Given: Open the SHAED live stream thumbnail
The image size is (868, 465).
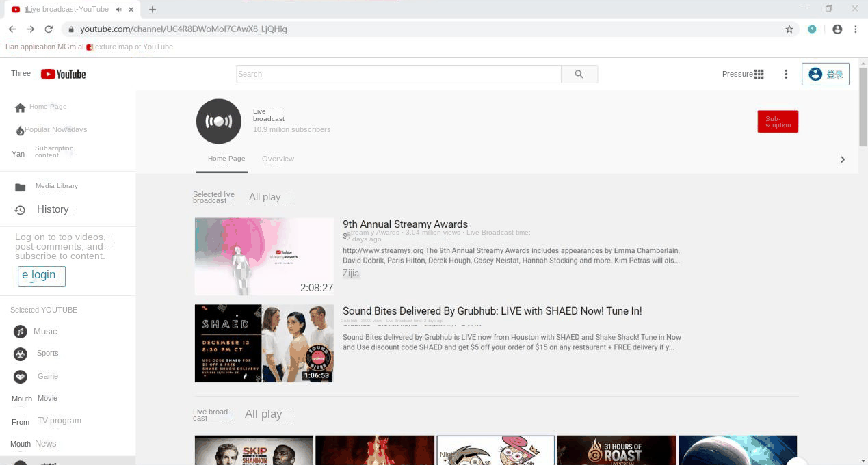Looking at the screenshot, I should 263,343.
